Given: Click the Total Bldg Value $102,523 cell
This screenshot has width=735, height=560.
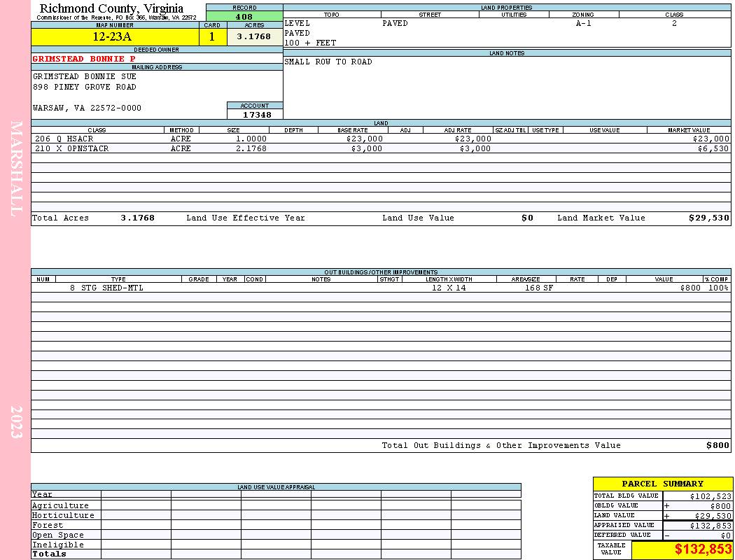Looking at the screenshot, I should pyautogui.click(x=698, y=496).
